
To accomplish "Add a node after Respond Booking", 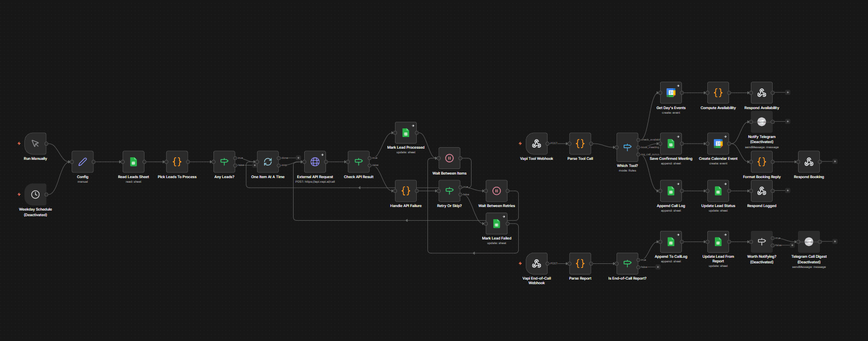I will coord(835,161).
